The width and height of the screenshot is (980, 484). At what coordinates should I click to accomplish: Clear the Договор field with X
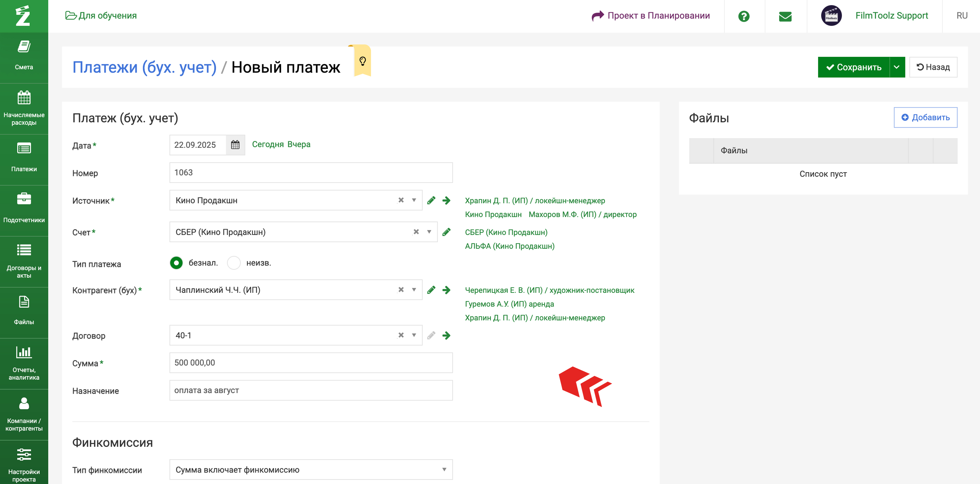[x=401, y=335]
